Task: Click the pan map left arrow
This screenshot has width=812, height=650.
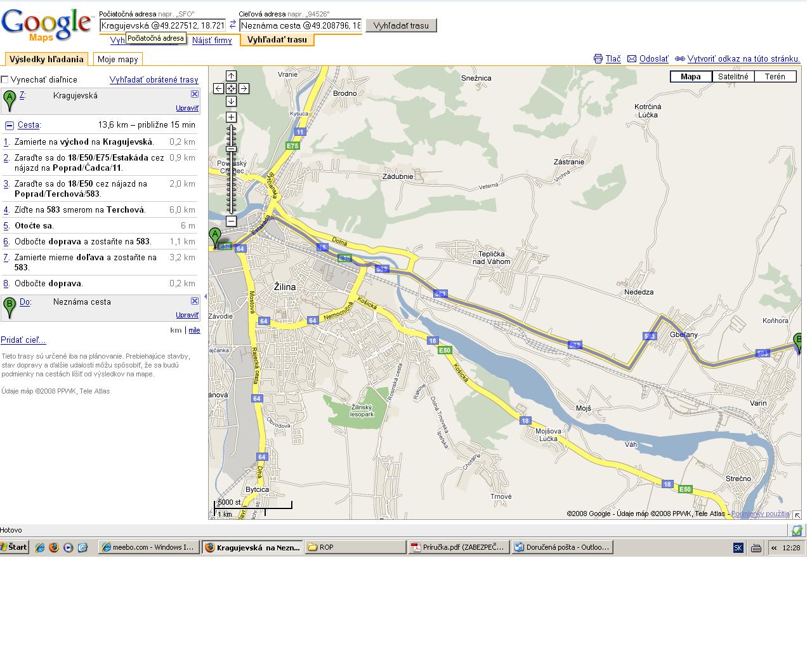Action: pos(218,89)
